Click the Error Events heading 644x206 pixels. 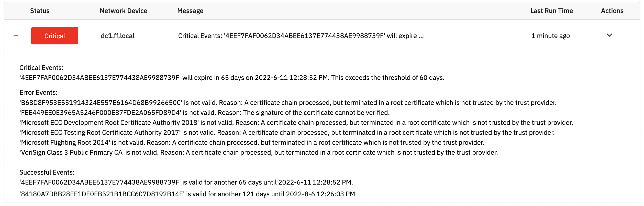[x=39, y=92]
